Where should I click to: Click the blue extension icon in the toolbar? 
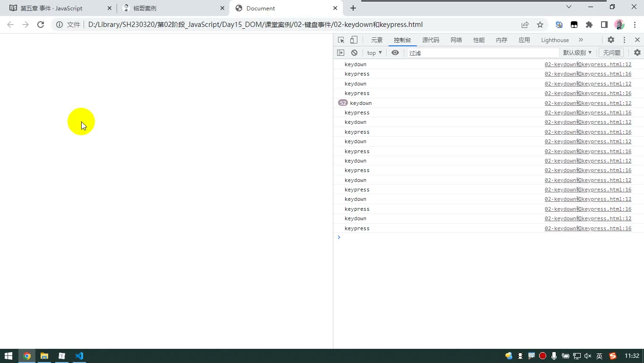click(559, 25)
